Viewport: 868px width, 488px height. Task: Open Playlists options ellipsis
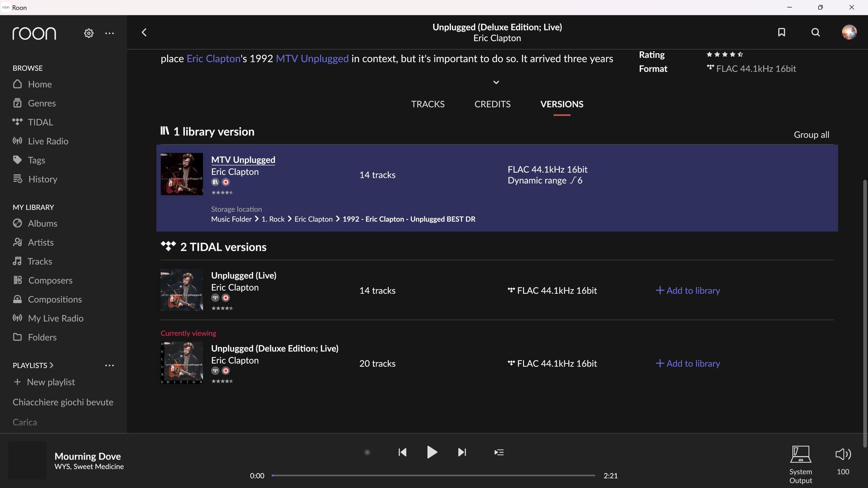coord(109,365)
